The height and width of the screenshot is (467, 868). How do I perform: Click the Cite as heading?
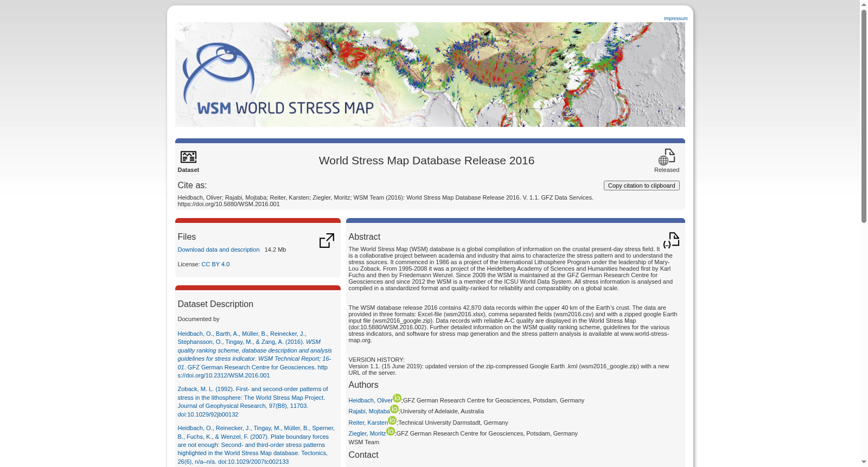pos(192,185)
